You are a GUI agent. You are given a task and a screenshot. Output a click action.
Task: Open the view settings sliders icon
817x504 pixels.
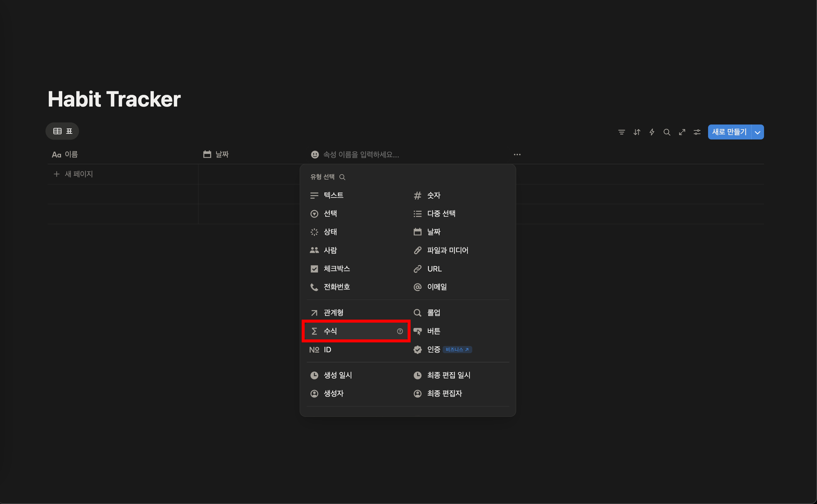pyautogui.click(x=697, y=132)
